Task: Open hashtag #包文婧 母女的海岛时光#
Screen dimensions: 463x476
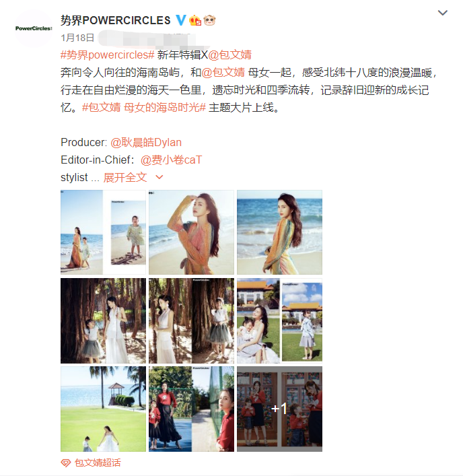Action: pyautogui.click(x=144, y=108)
